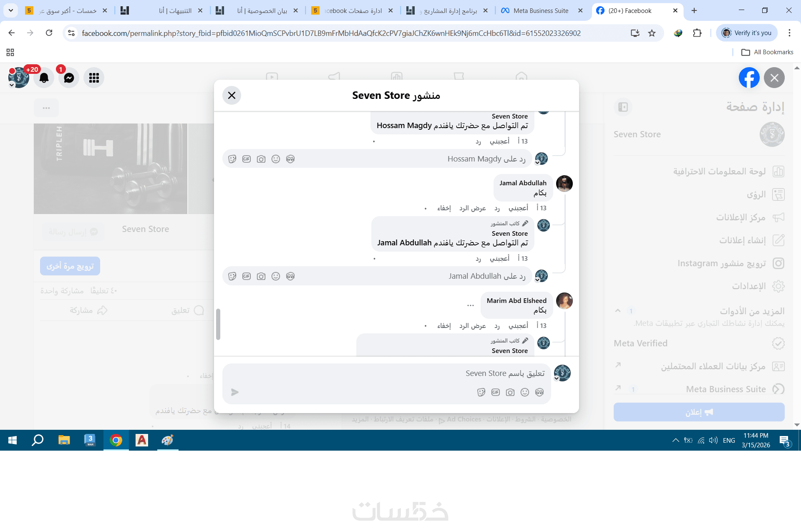The image size is (801, 532).
Task: Click the send arrow in comment box
Action: (235, 392)
